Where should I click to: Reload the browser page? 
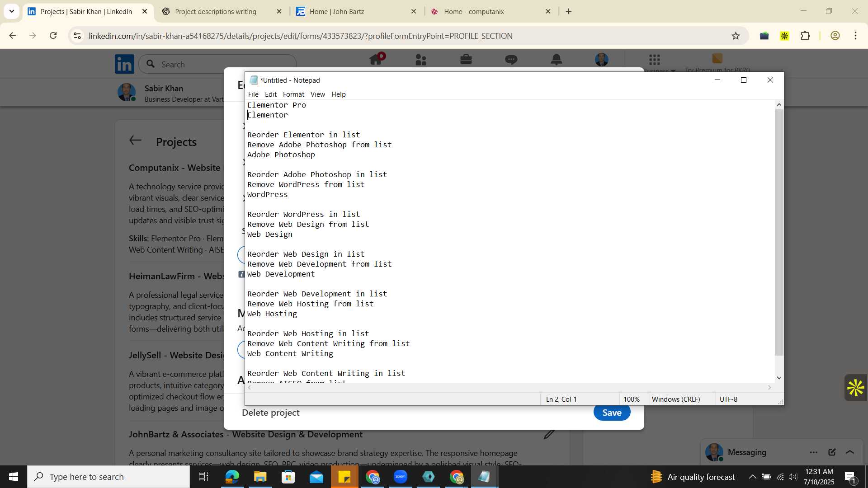(x=53, y=36)
